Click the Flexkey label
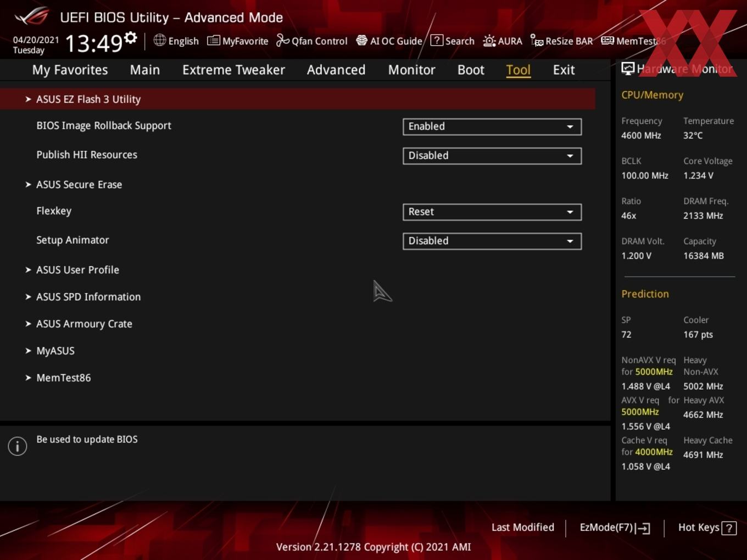Screen dimensions: 747x560 coord(54,211)
